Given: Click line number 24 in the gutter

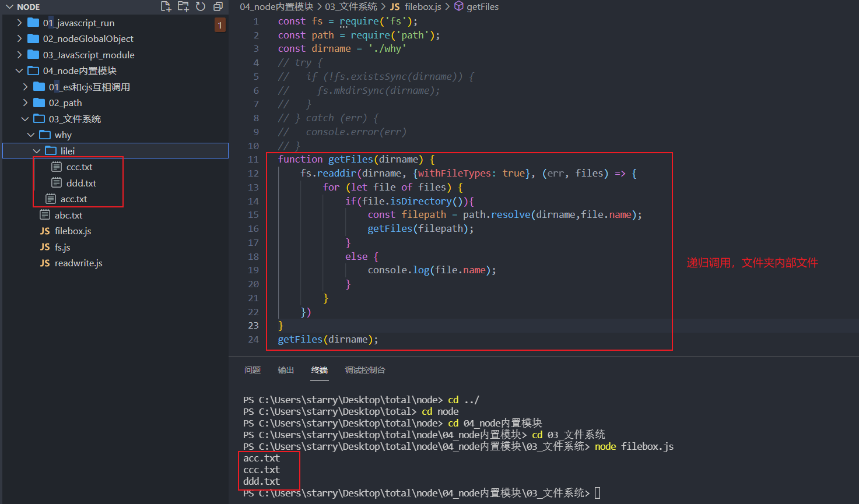Looking at the screenshot, I should click(x=253, y=340).
